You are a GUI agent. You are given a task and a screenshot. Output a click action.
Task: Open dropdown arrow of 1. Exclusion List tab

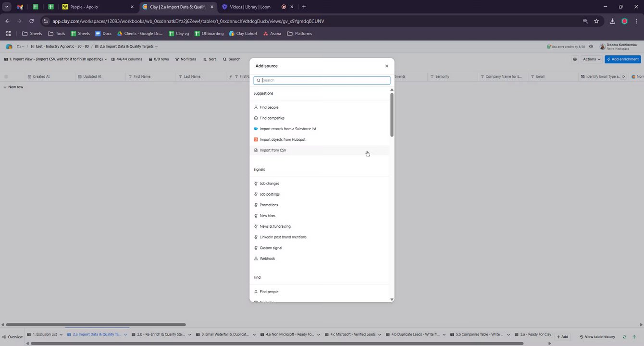[61, 334]
